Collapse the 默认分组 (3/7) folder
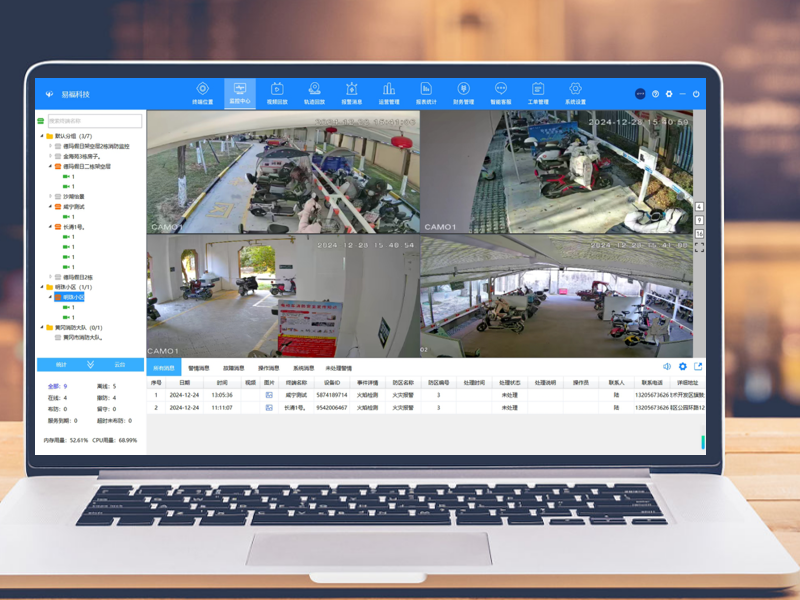This screenshot has height=600, width=800. 42,136
